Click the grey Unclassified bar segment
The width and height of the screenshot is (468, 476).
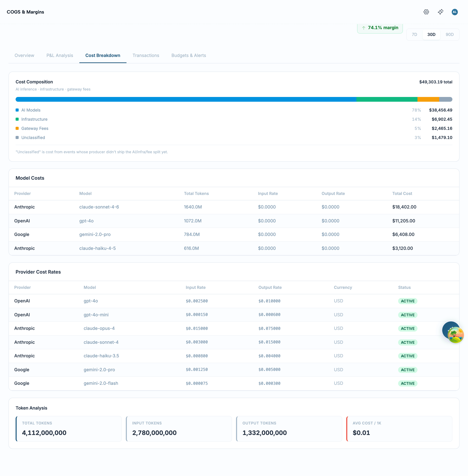coord(446,99)
